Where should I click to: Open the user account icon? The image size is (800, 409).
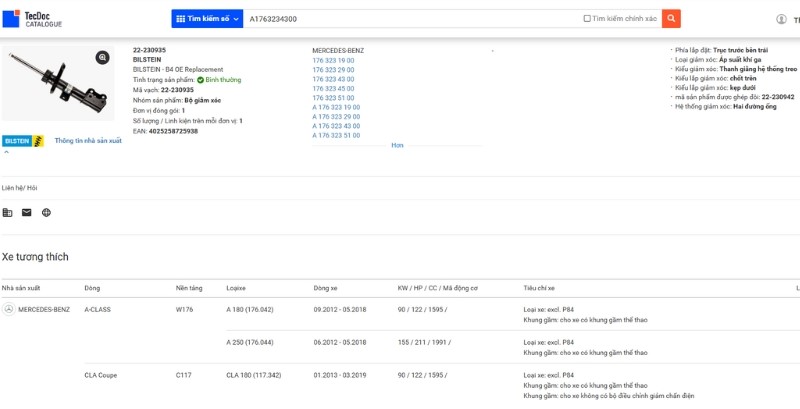(781, 19)
